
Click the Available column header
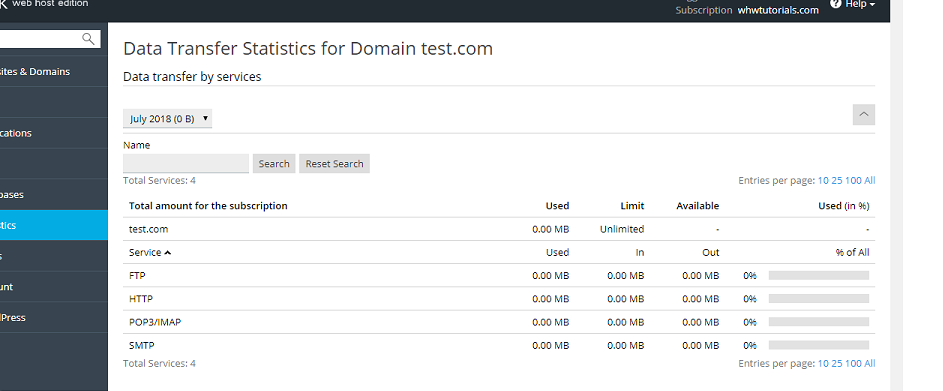(x=698, y=206)
